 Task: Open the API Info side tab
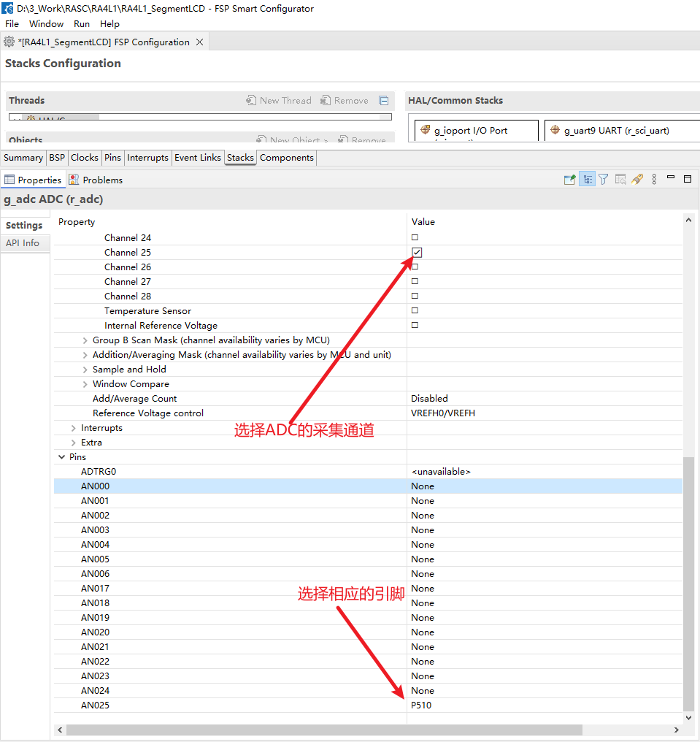[x=23, y=243]
